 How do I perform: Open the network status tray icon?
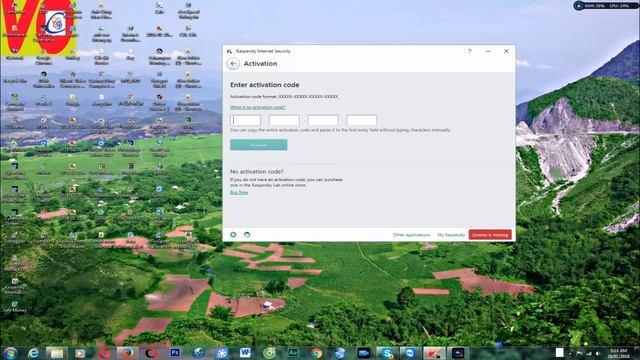589,353
